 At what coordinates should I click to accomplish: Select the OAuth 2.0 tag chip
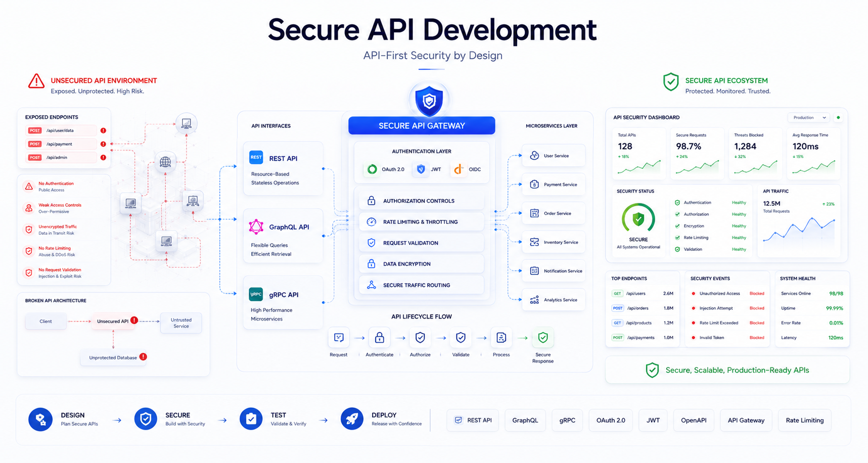coord(611,420)
